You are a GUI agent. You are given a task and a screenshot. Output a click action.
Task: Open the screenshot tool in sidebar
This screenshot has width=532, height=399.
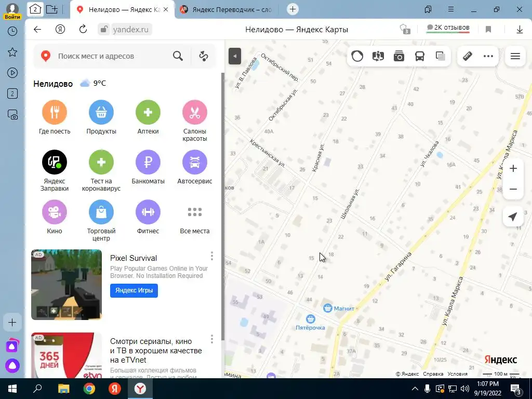point(12,115)
